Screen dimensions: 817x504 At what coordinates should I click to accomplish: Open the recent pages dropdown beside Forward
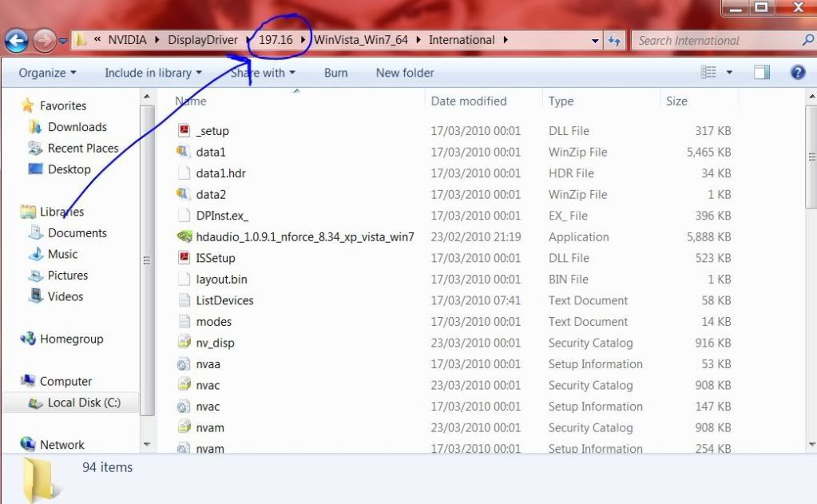point(63,41)
